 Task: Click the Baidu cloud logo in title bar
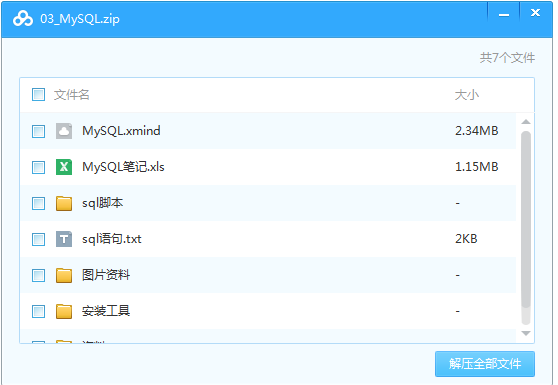click(x=23, y=19)
